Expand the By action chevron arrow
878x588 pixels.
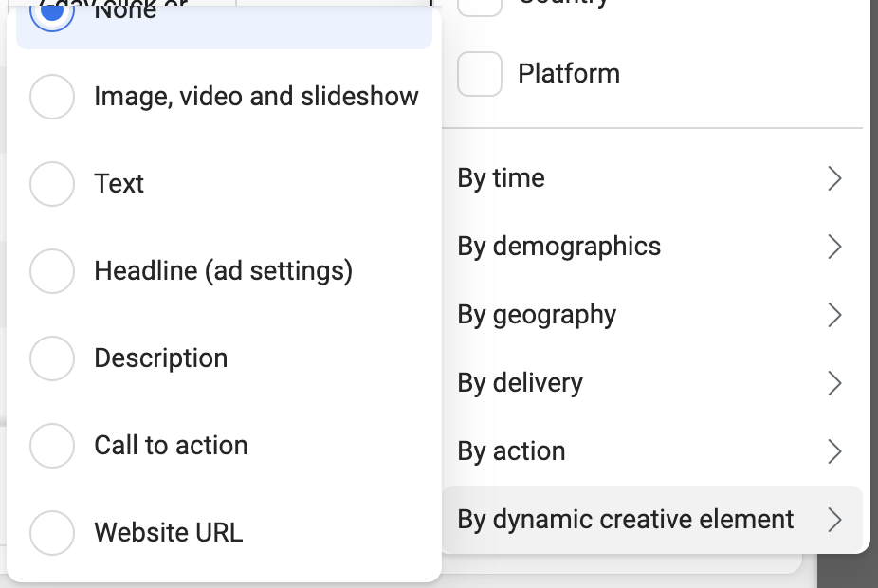pos(834,452)
